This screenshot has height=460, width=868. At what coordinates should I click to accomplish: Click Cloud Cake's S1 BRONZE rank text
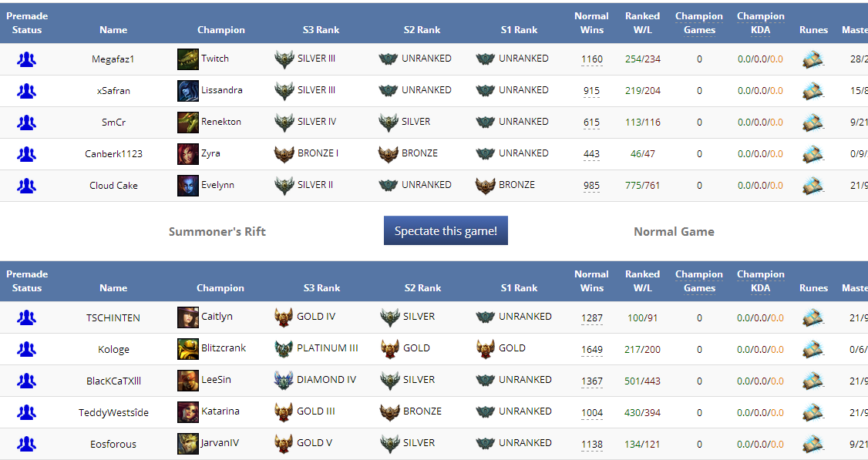pos(516,185)
